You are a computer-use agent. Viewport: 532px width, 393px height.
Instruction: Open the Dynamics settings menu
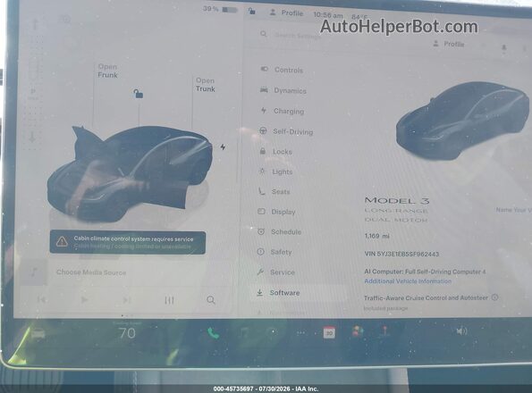click(283, 90)
